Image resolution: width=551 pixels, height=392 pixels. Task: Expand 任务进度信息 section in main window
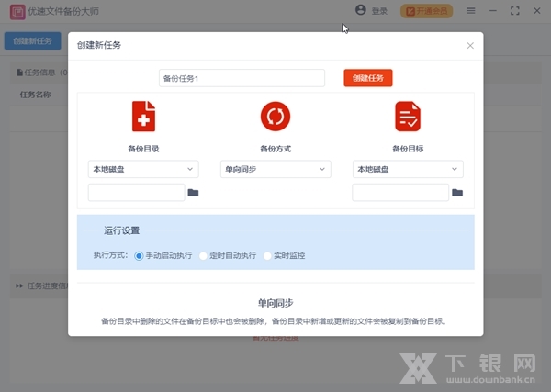19,286
